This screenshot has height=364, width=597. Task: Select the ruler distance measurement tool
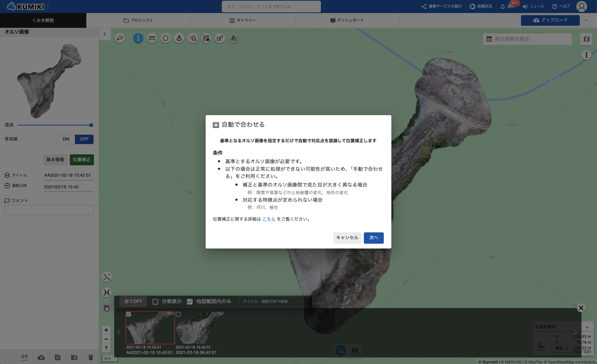[x=152, y=38]
